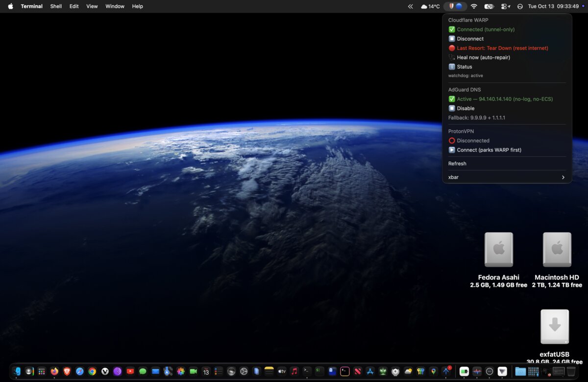Connect ProtonVPN (parks WARP first)

pyautogui.click(x=507, y=150)
